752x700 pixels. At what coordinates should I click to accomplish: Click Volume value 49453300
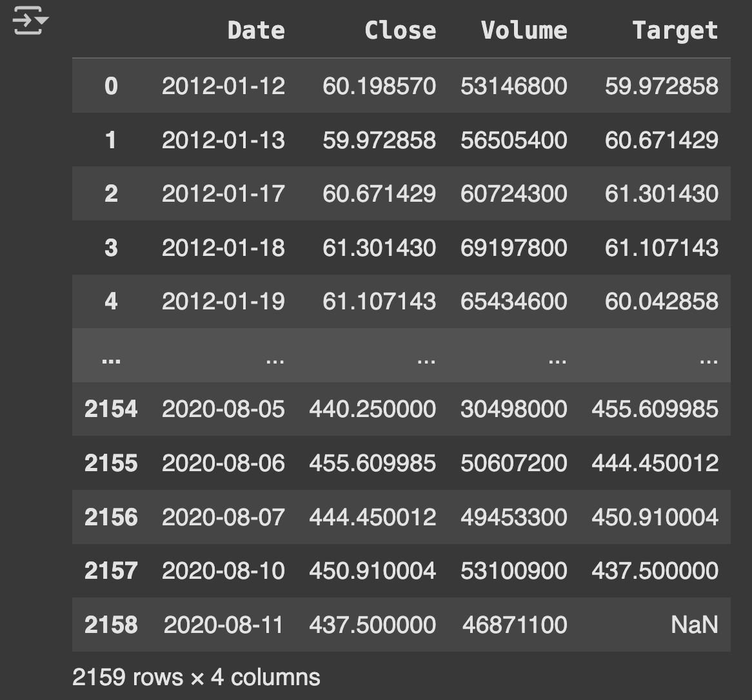point(514,517)
